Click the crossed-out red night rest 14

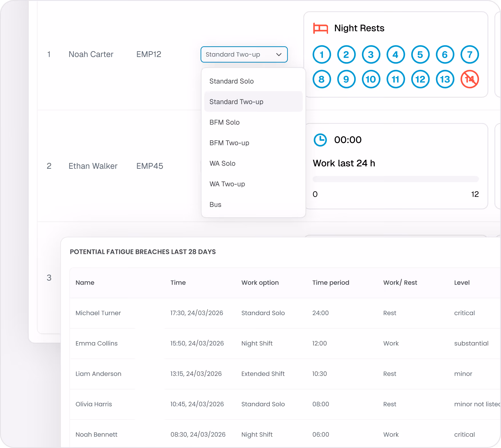click(x=470, y=79)
